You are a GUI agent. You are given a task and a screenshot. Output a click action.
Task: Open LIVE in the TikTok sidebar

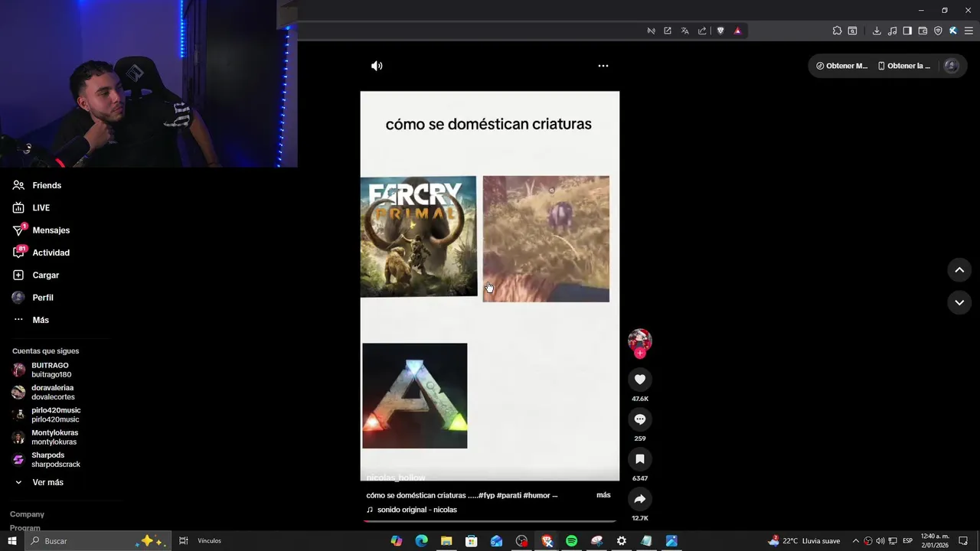(31, 208)
